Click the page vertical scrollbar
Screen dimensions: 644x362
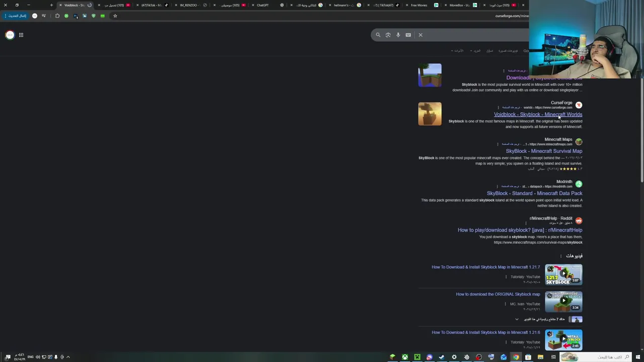tap(641, 131)
